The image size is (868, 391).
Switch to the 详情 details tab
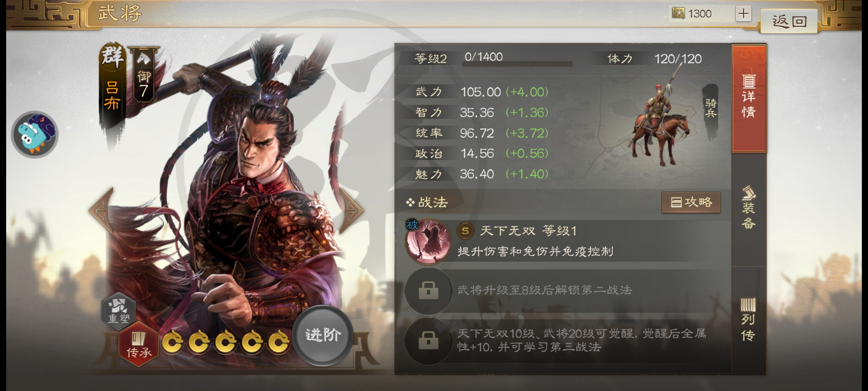click(x=749, y=98)
